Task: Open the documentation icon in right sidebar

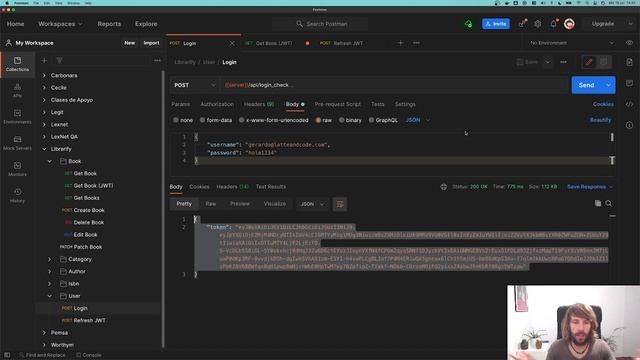Action: (x=629, y=62)
